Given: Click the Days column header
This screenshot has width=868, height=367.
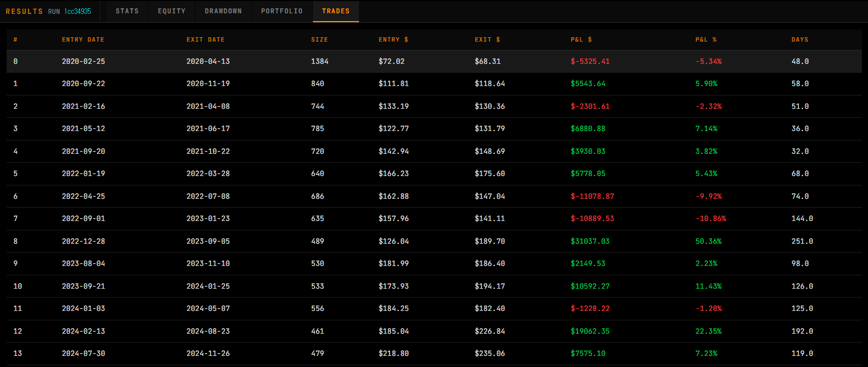Looking at the screenshot, I should point(800,40).
